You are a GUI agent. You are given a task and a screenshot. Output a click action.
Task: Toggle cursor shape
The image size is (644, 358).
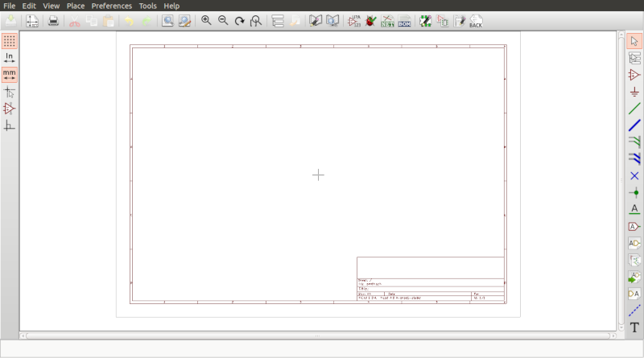(9, 92)
